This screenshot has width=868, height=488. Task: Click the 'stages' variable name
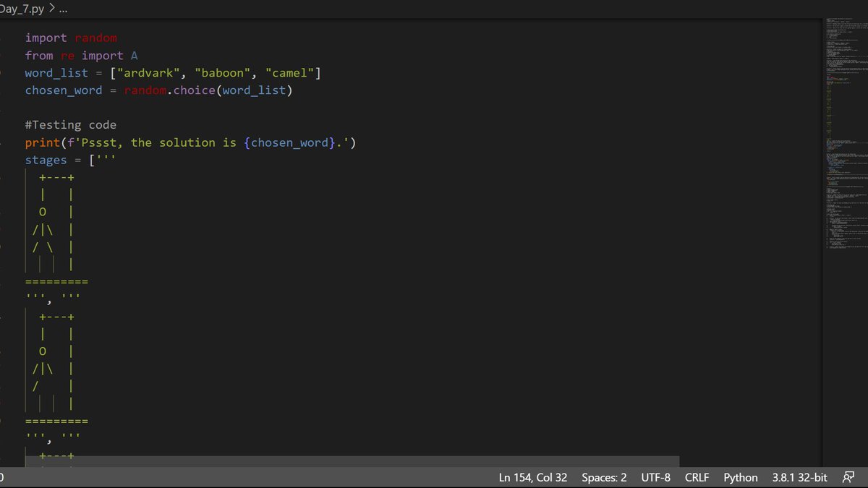click(46, 160)
